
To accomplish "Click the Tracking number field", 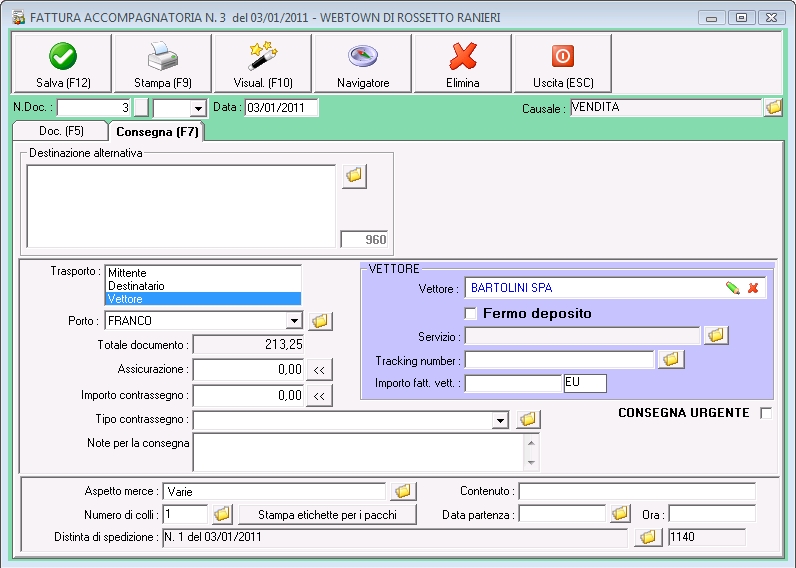I will click(560, 359).
